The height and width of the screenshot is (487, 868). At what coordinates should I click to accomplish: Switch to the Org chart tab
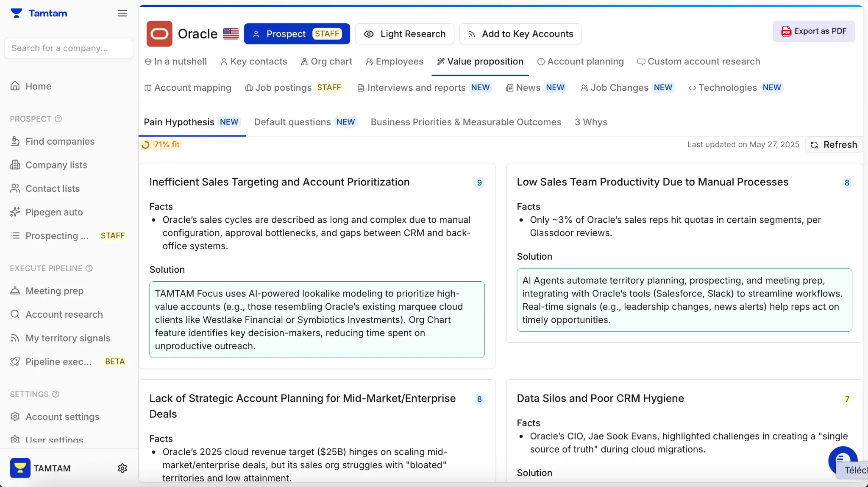326,62
